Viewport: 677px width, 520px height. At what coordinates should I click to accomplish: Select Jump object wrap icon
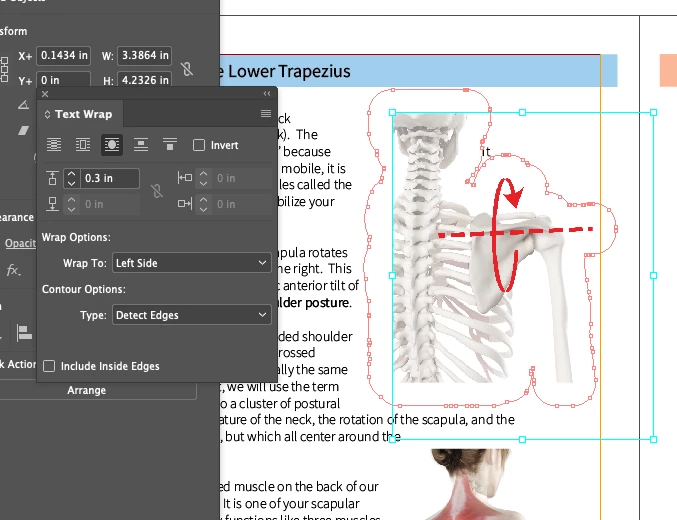pos(141,145)
